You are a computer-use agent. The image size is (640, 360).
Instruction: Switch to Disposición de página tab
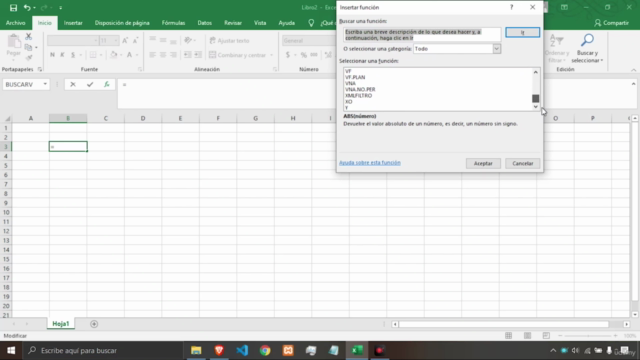pos(122,23)
